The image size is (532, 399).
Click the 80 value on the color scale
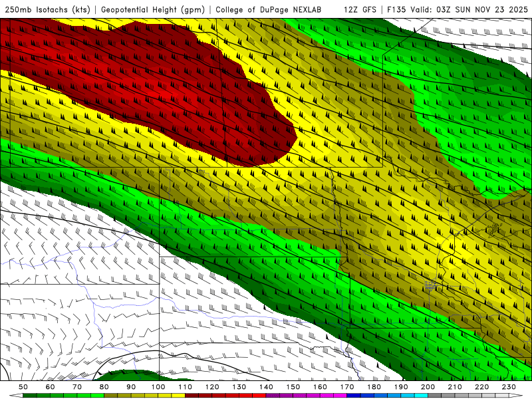click(104, 387)
